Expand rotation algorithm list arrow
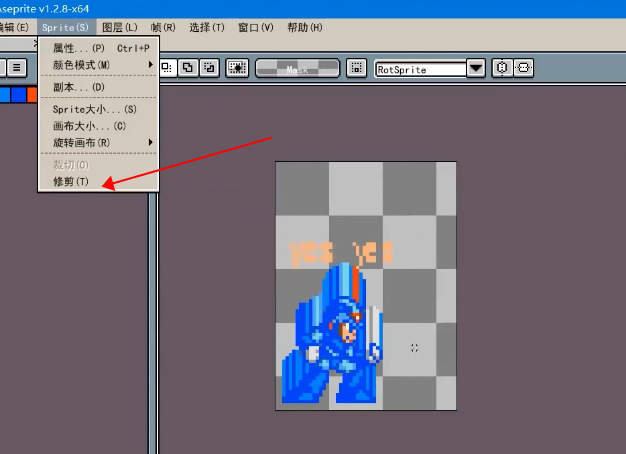Screen dimensions: 626x454 (476, 68)
